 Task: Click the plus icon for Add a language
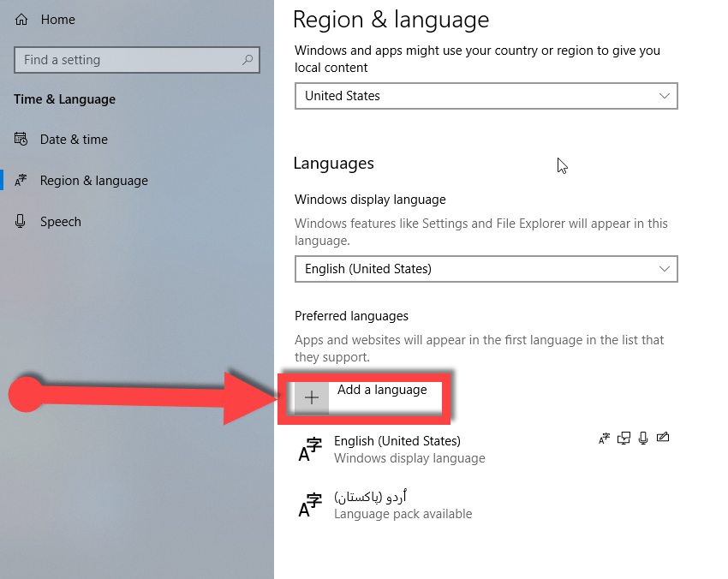[x=312, y=397]
